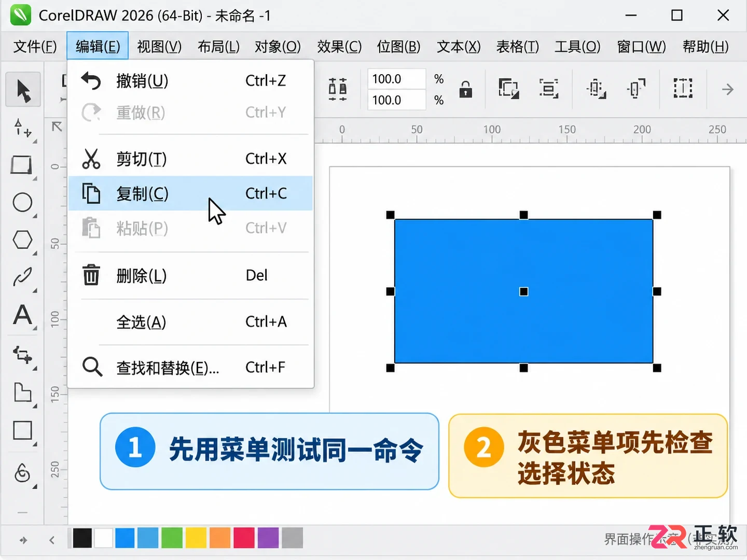Pick the black palette swatch
Screen dimensions: 747x560
click(82, 538)
